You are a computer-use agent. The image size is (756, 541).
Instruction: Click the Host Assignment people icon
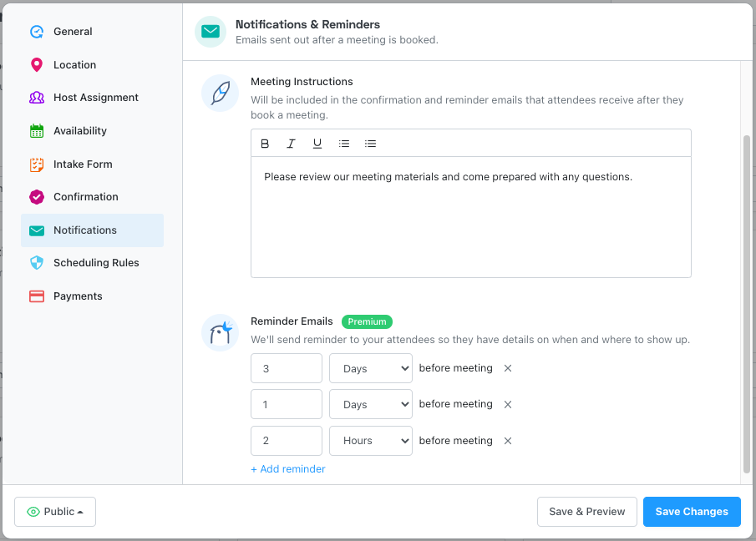pyautogui.click(x=37, y=98)
